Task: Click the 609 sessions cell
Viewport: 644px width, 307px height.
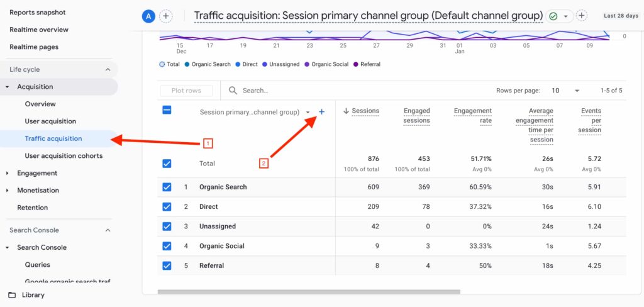Action: (374, 187)
